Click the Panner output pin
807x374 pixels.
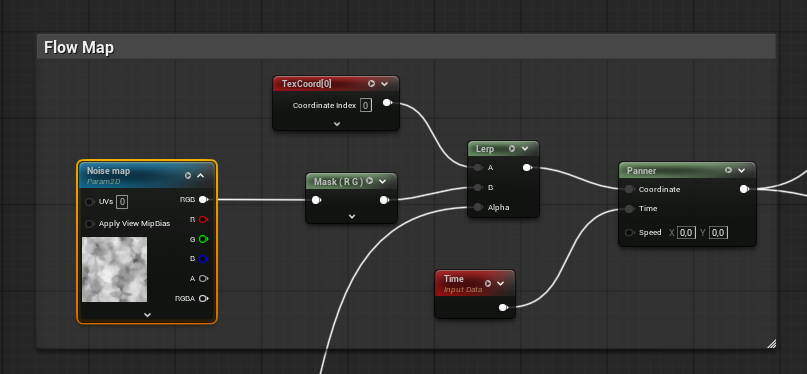click(x=744, y=189)
